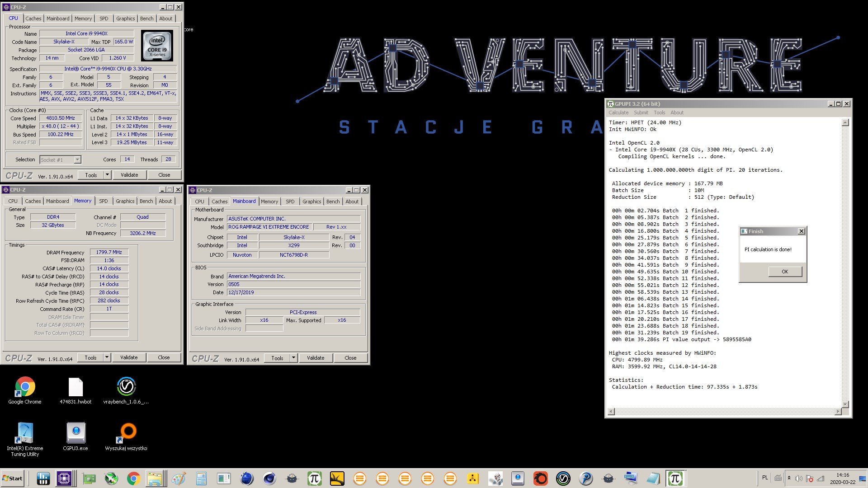Switch to Caches tab in top CPU-Z window
Screen dimensions: 868x488
(33, 19)
